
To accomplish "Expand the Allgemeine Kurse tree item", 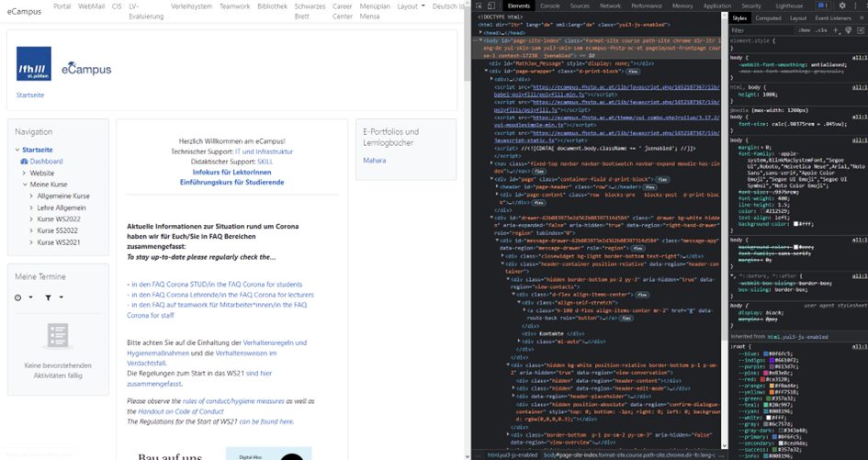I will click(x=31, y=196).
